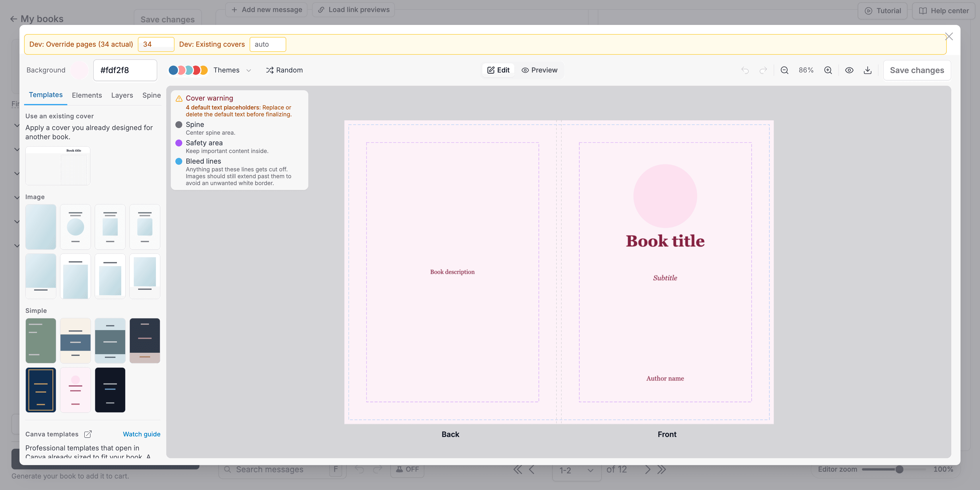Click the cover warning triangle icon
The image size is (980, 490).
tap(179, 99)
